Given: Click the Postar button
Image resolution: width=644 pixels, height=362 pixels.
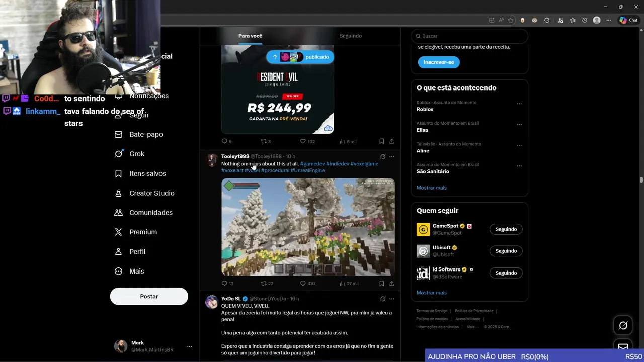Looking at the screenshot, I should 149,297.
